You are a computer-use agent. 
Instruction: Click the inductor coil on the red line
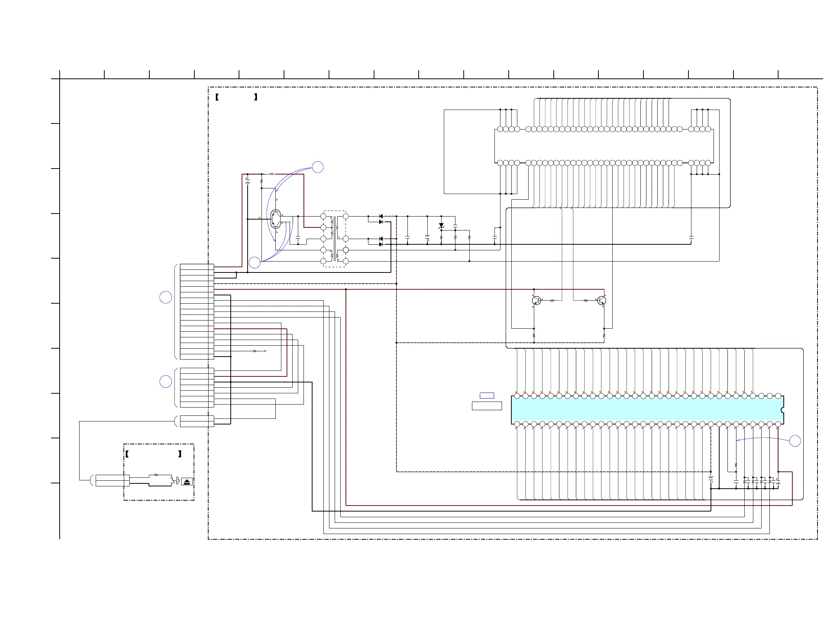coord(272,175)
